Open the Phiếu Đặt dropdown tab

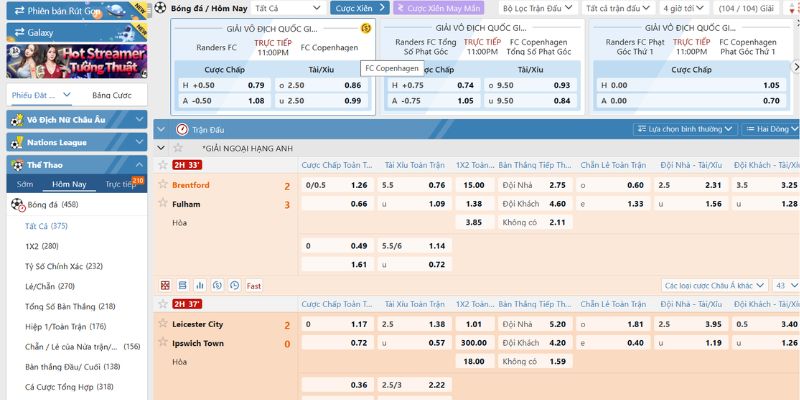click(x=41, y=95)
